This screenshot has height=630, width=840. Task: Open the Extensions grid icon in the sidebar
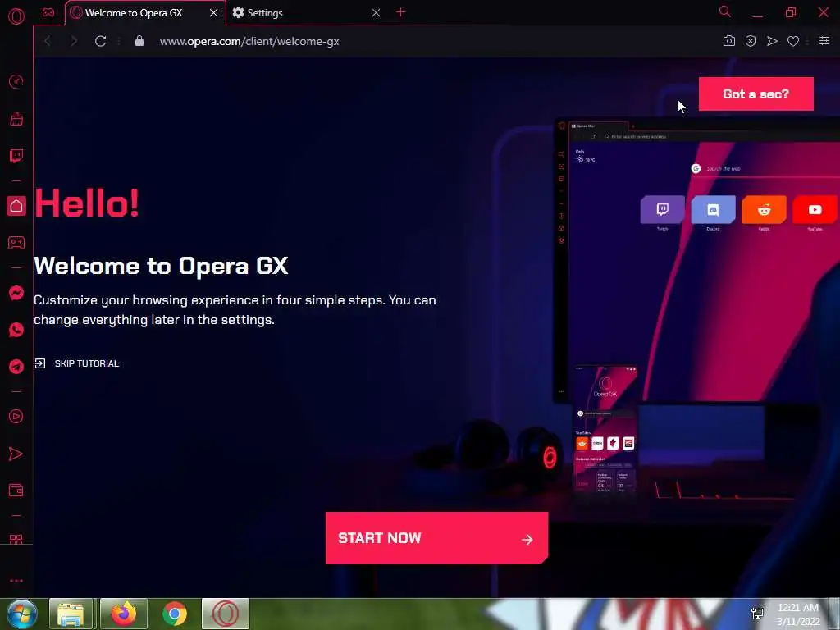pyautogui.click(x=16, y=540)
